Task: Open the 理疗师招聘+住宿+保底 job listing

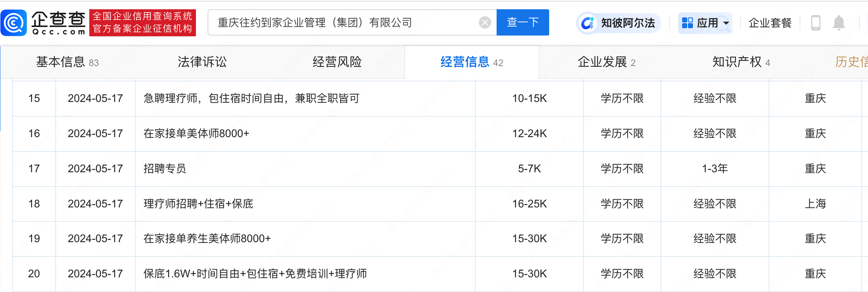Action: [x=198, y=204]
